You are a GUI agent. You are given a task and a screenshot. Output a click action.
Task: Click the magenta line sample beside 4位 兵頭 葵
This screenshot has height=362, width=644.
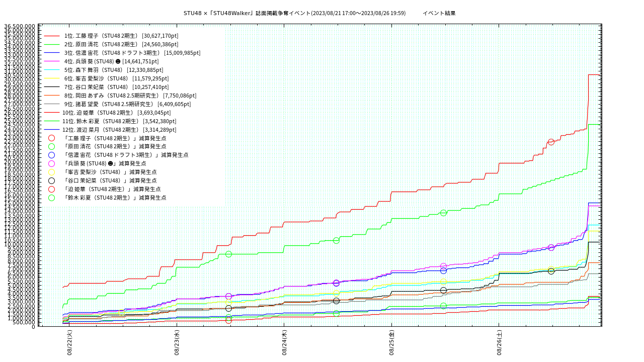click(52, 62)
